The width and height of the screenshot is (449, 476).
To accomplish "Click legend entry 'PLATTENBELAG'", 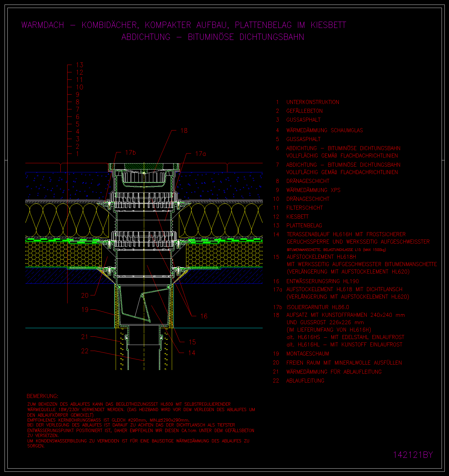I will click(304, 225).
